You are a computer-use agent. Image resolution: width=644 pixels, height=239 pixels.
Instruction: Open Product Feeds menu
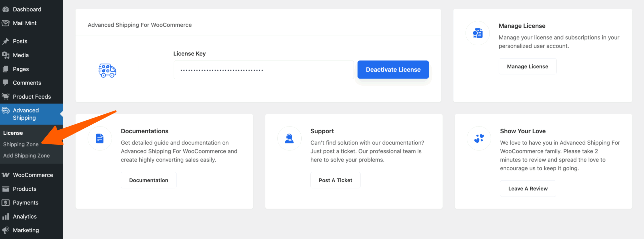click(31, 97)
